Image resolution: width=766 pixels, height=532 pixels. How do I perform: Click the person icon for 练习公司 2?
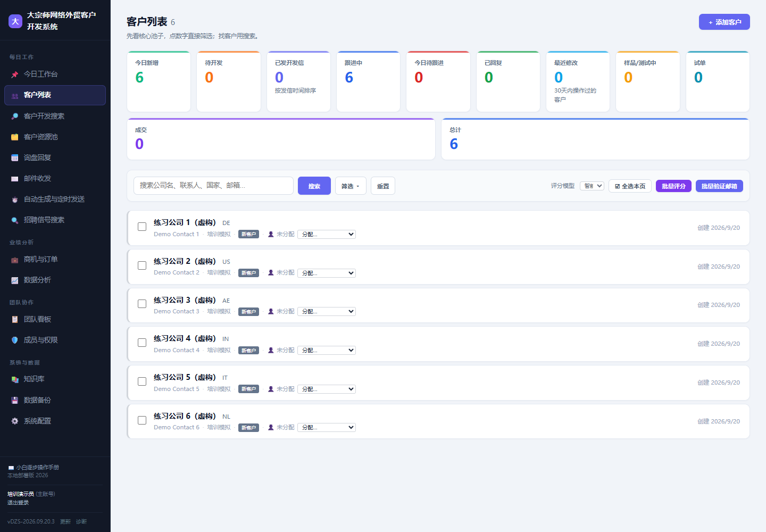[x=271, y=272]
